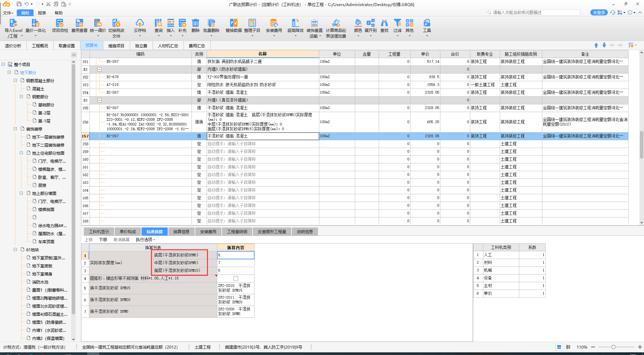
Task: Click 计算商品砼泵送增加费 icon
Action: 336,23
